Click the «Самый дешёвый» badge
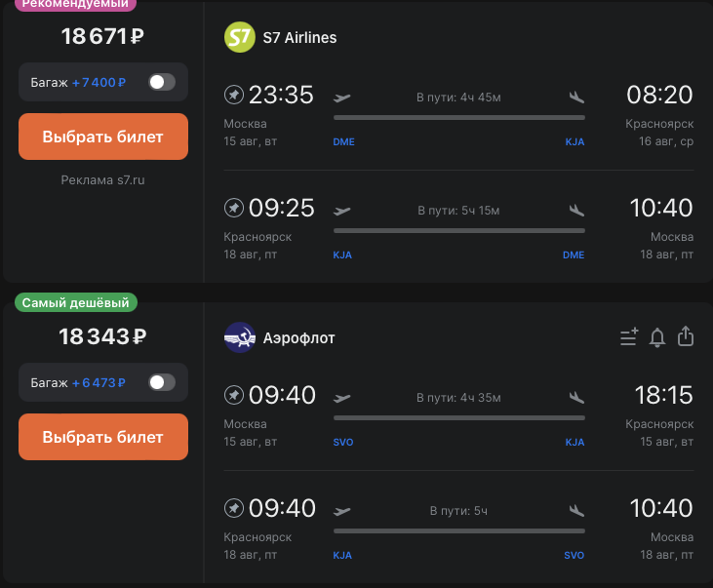Image resolution: width=713 pixels, height=588 pixels. pyautogui.click(x=76, y=303)
